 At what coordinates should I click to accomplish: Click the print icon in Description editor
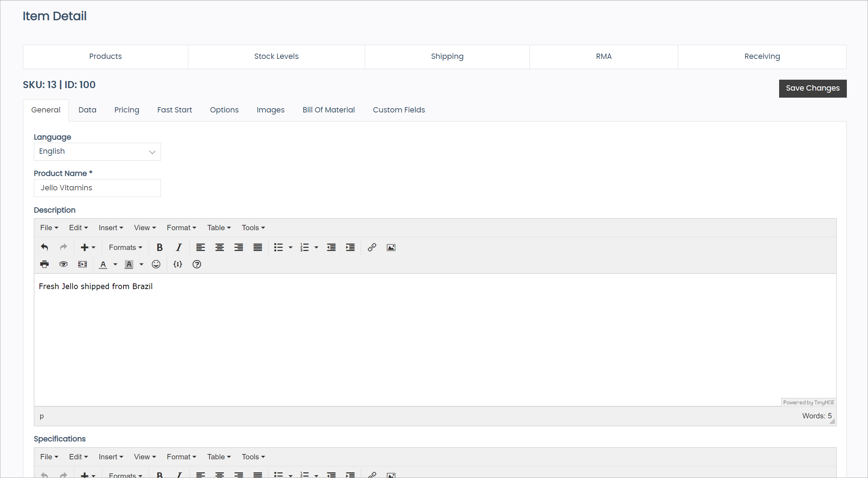tap(44, 264)
